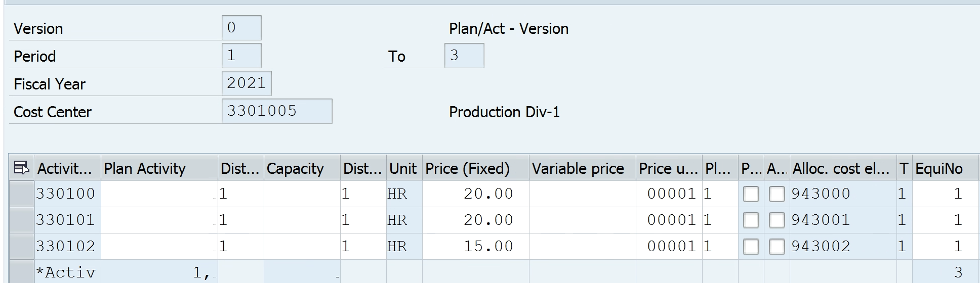This screenshot has height=283, width=980.
Task: Click the table settings icon in header corner
Action: pos(21,168)
